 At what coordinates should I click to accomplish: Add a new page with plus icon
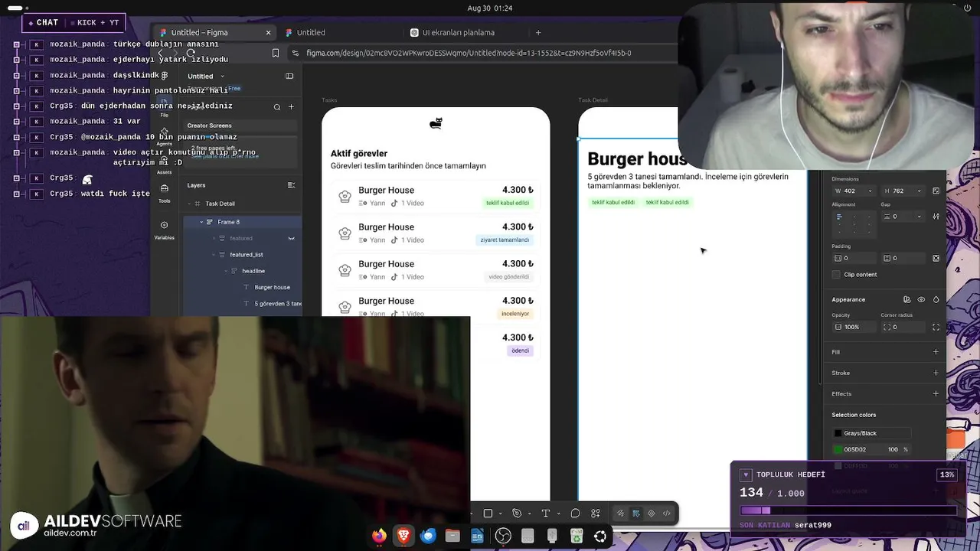[x=291, y=107]
